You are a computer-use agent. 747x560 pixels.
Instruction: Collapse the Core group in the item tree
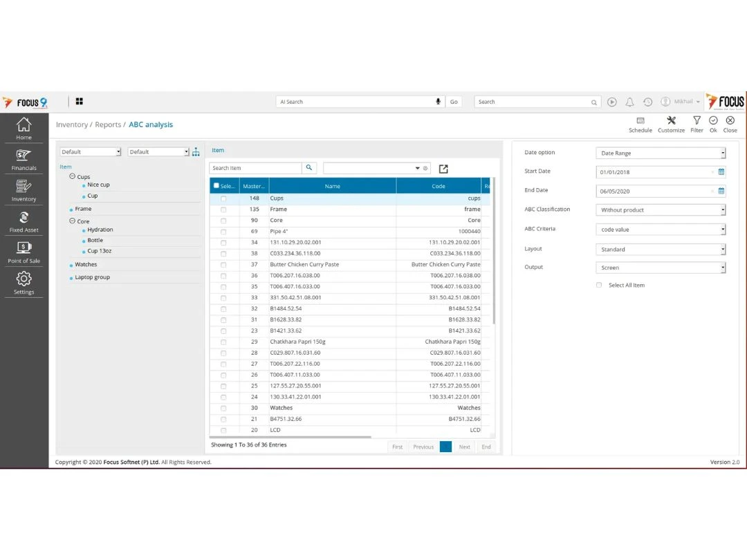[x=72, y=221]
